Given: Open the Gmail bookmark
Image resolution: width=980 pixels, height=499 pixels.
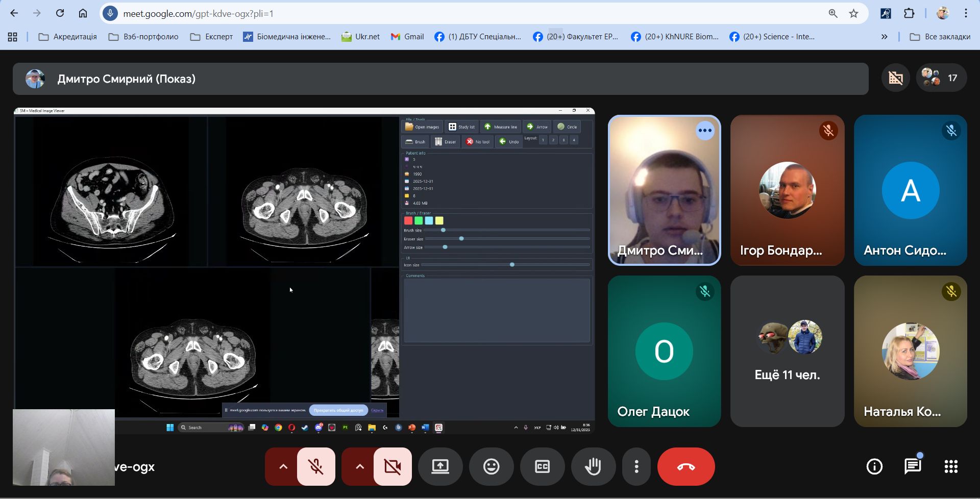Looking at the screenshot, I should click(407, 37).
